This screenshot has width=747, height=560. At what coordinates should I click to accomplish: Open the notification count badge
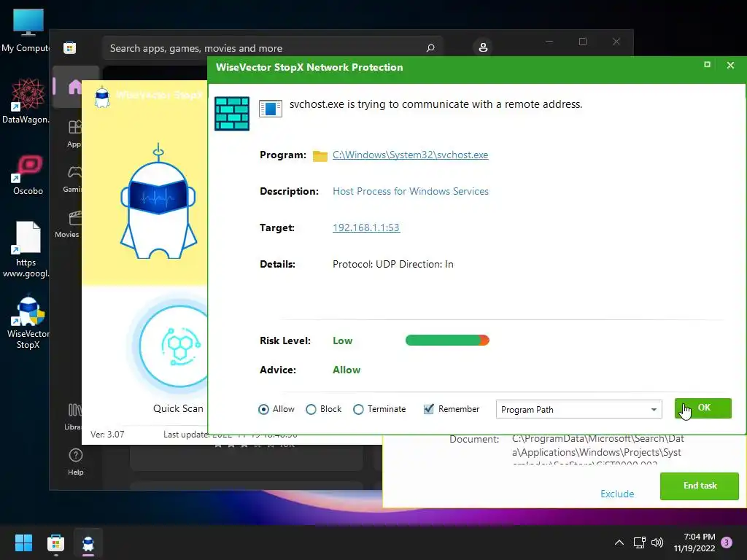click(x=727, y=542)
